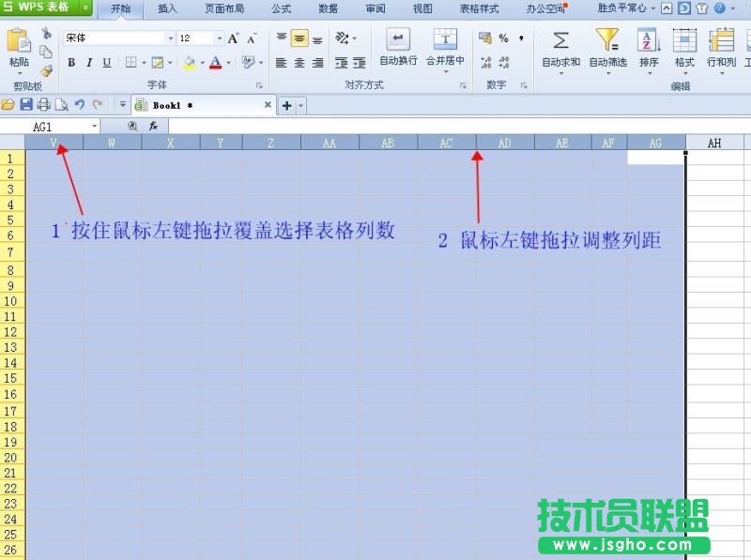Click the clear formatting eraser icon

[x=248, y=63]
